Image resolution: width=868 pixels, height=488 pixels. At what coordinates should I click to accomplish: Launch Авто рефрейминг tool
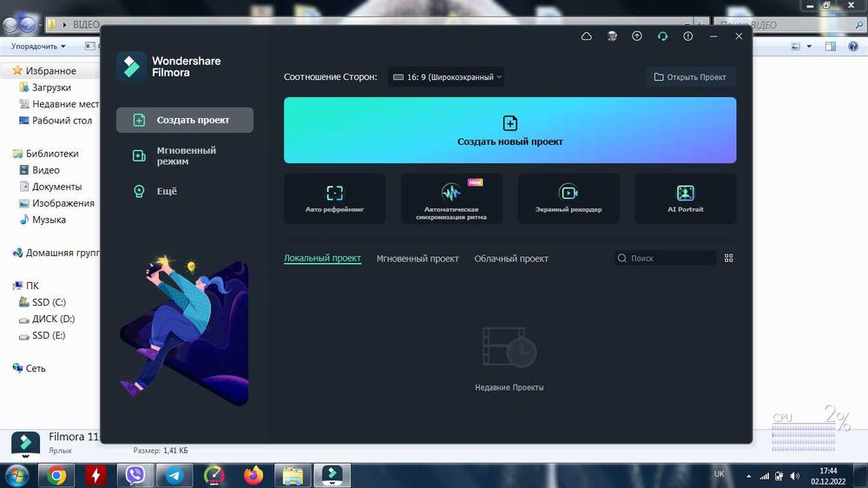pos(334,199)
